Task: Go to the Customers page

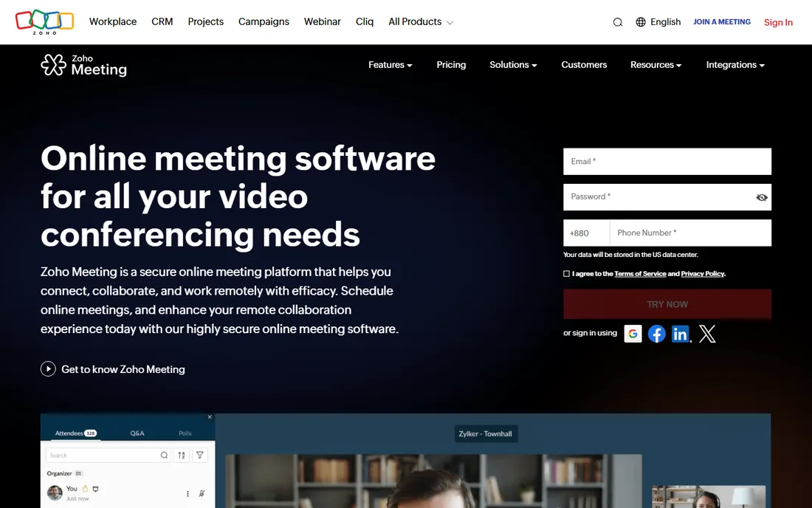Action: tap(584, 65)
